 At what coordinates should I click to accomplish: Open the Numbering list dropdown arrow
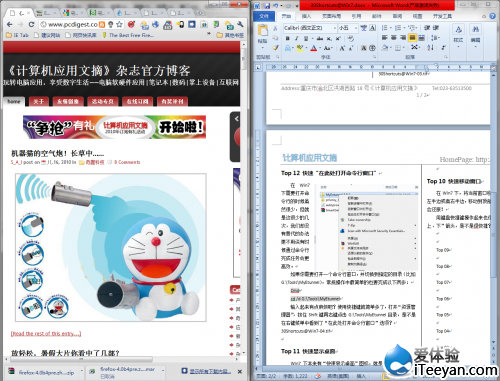coord(405,28)
